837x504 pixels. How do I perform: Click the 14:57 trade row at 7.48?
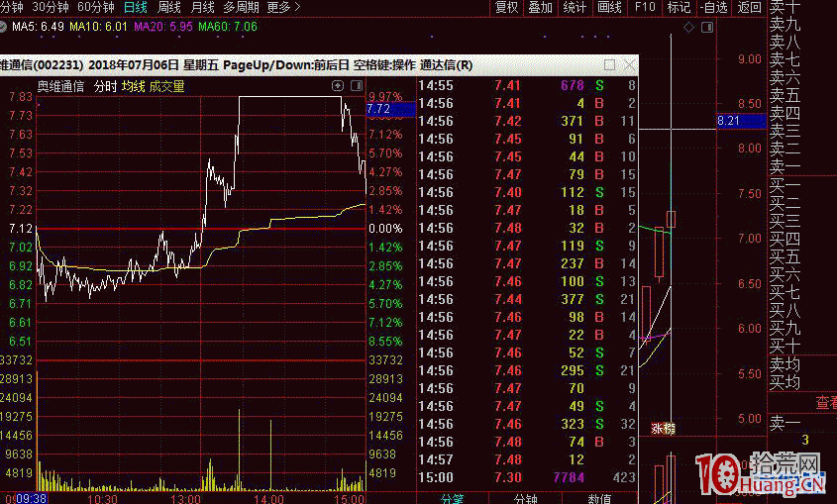(527, 459)
